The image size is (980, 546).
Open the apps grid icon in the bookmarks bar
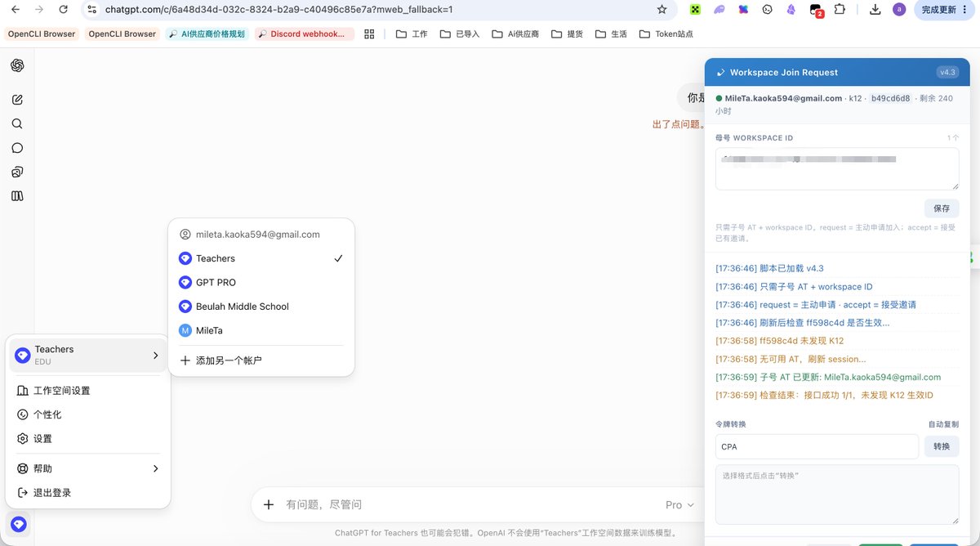[x=369, y=34]
